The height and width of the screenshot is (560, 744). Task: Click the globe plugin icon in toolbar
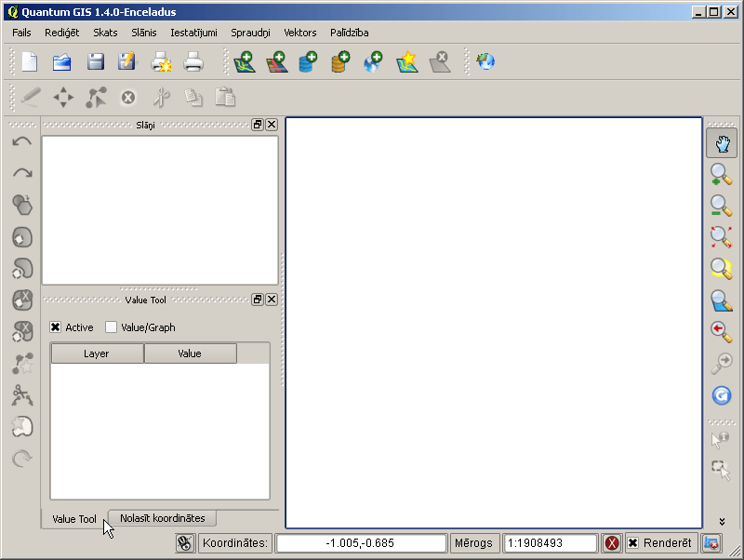tap(485, 61)
